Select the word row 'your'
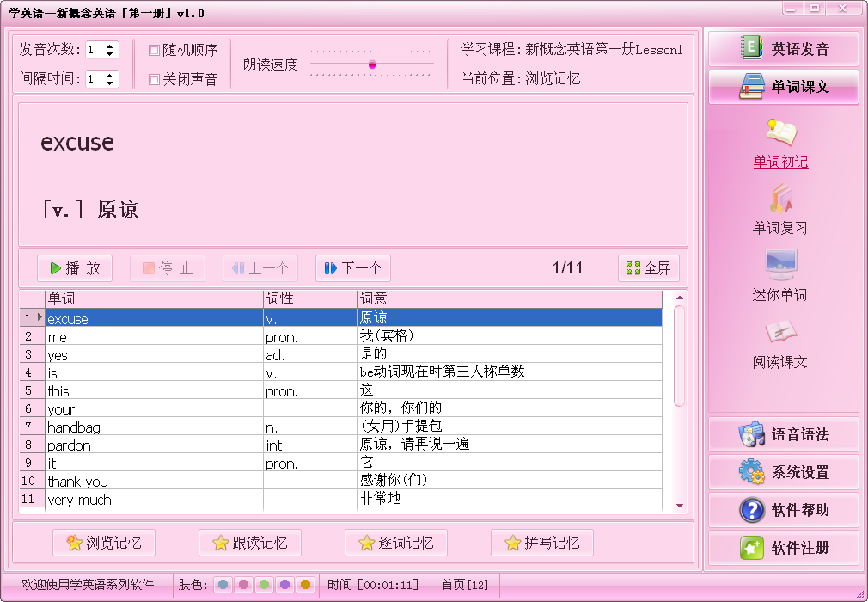 (x=341, y=408)
